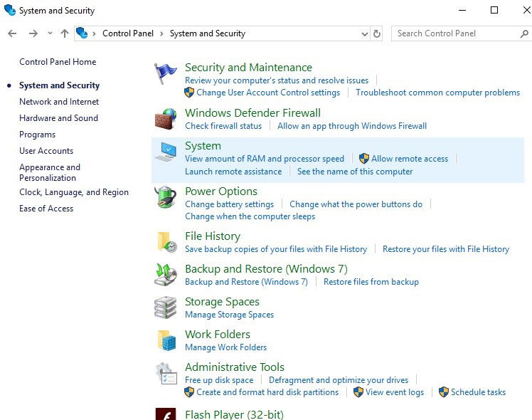Open the recent locations dropdown arrow
Screen dimensions: 532x420
coord(50,33)
